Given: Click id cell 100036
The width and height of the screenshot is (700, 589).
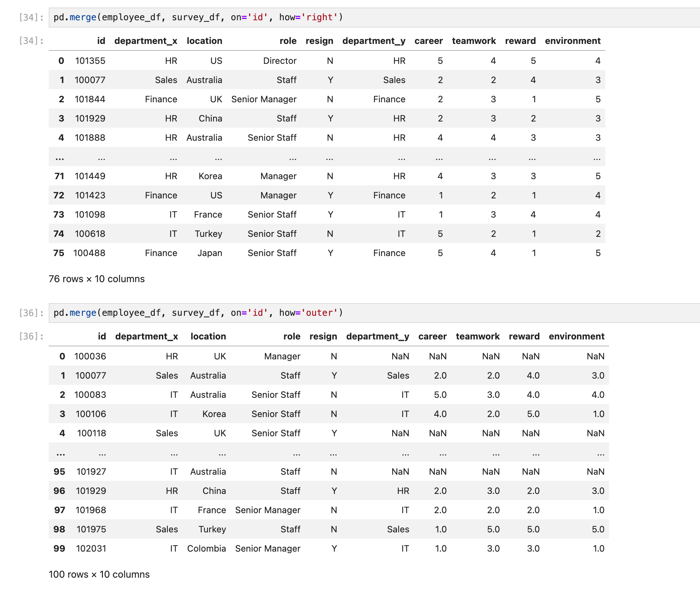Looking at the screenshot, I should click(90, 356).
